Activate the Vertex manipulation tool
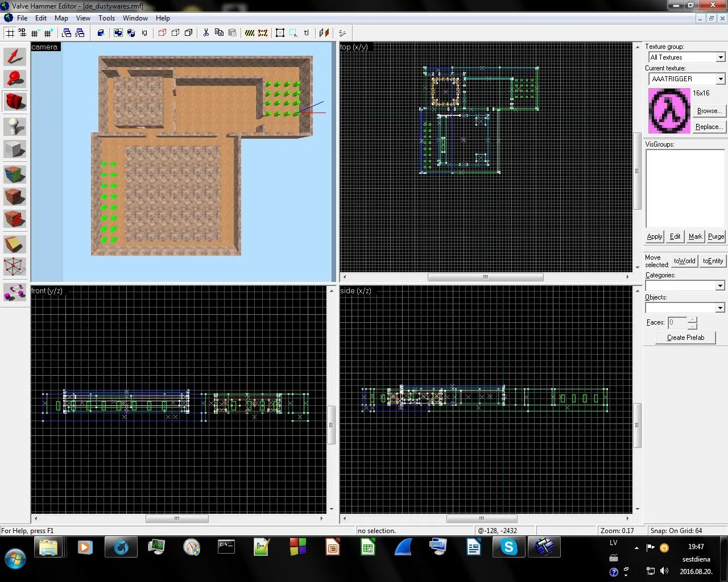The width and height of the screenshot is (728, 582). click(x=15, y=266)
